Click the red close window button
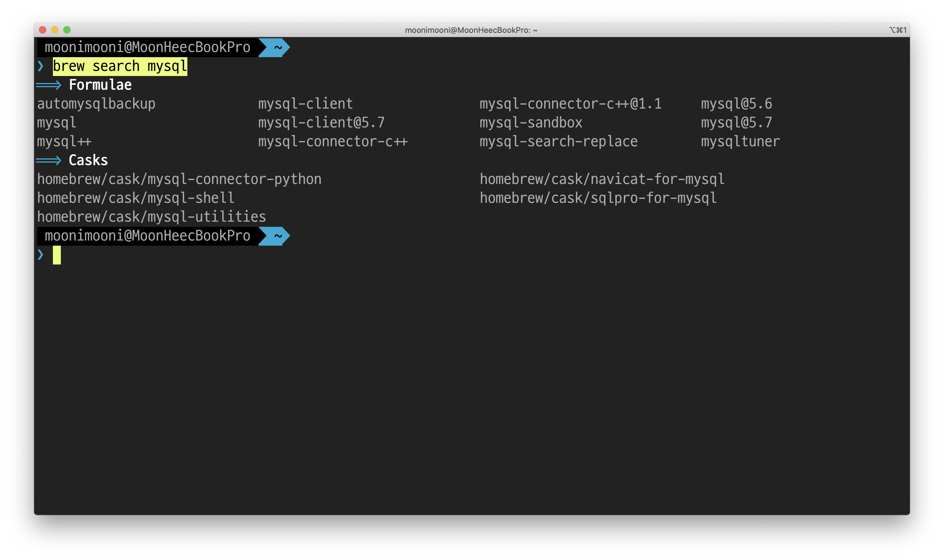 [x=43, y=30]
